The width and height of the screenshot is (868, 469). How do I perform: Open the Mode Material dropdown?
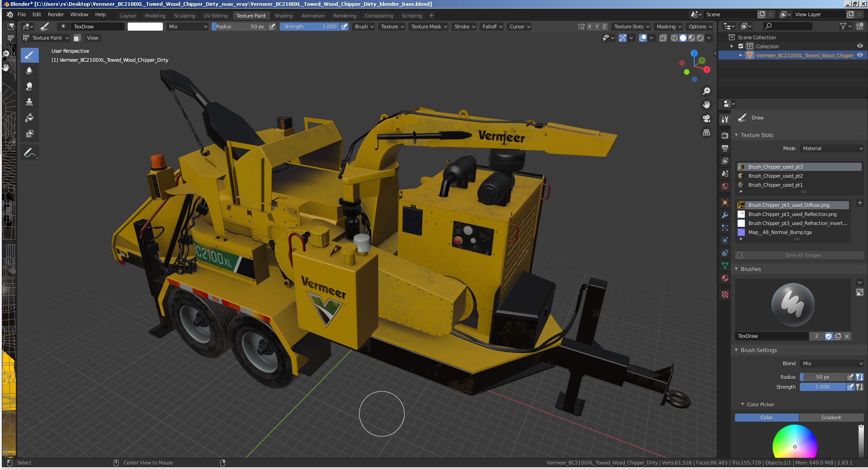tap(832, 148)
